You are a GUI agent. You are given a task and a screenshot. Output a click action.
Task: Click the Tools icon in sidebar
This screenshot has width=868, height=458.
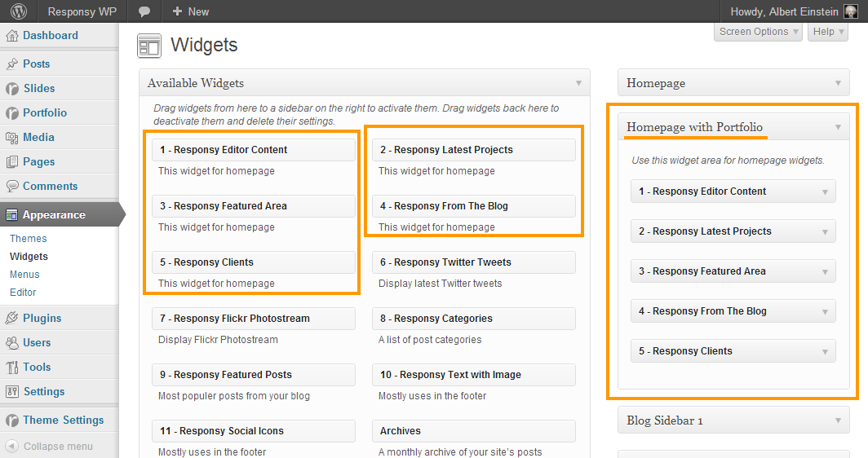pos(11,368)
